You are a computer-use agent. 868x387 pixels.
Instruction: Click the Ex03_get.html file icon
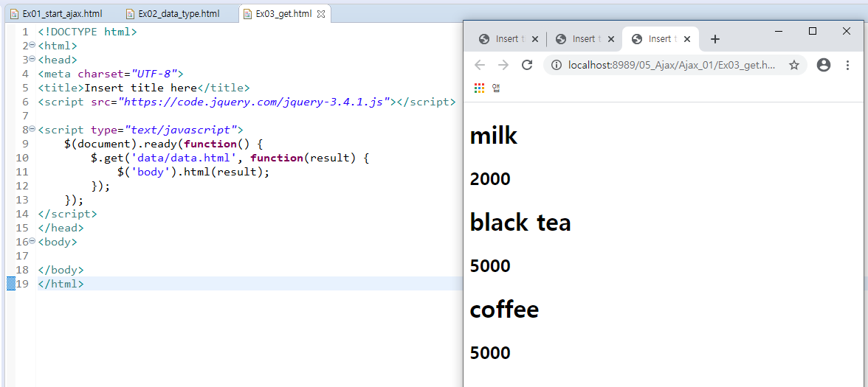point(247,14)
